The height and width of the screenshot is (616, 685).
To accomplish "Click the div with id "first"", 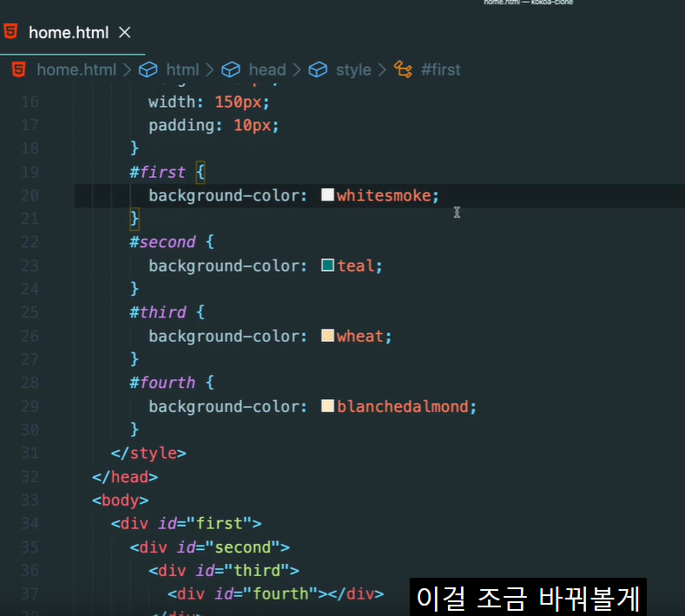I will click(x=186, y=523).
